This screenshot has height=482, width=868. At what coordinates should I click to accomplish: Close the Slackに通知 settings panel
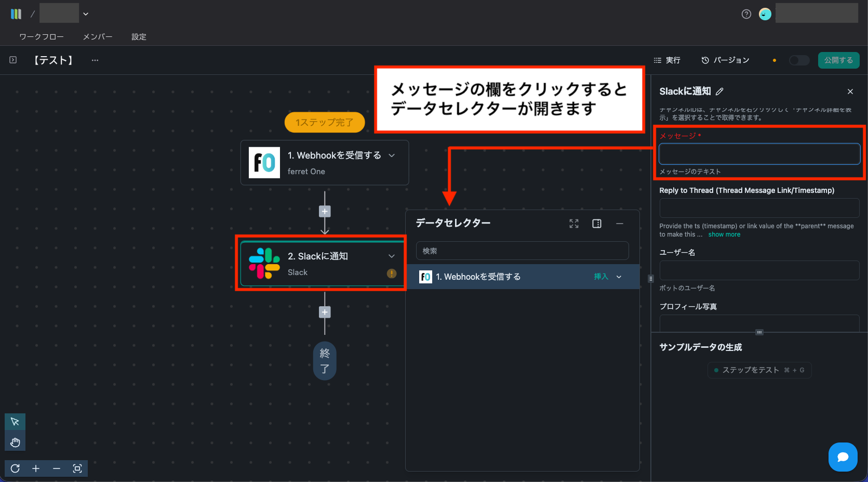pos(850,92)
